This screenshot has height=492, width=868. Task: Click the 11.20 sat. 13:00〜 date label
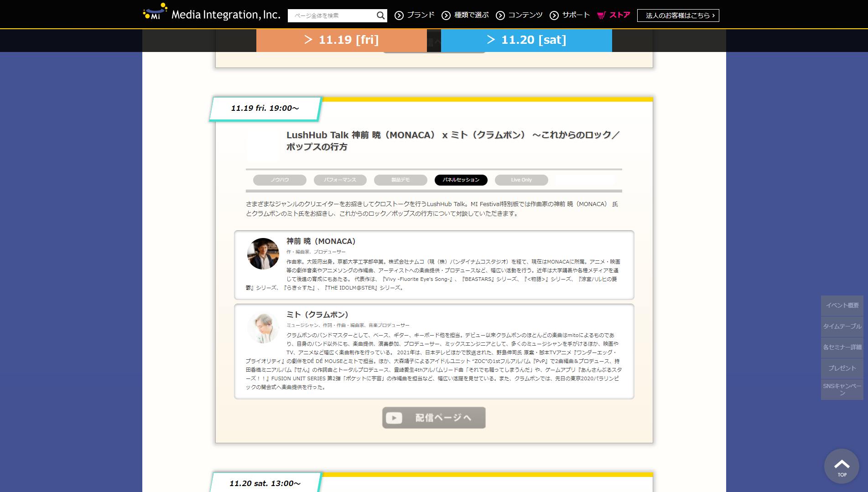click(265, 484)
